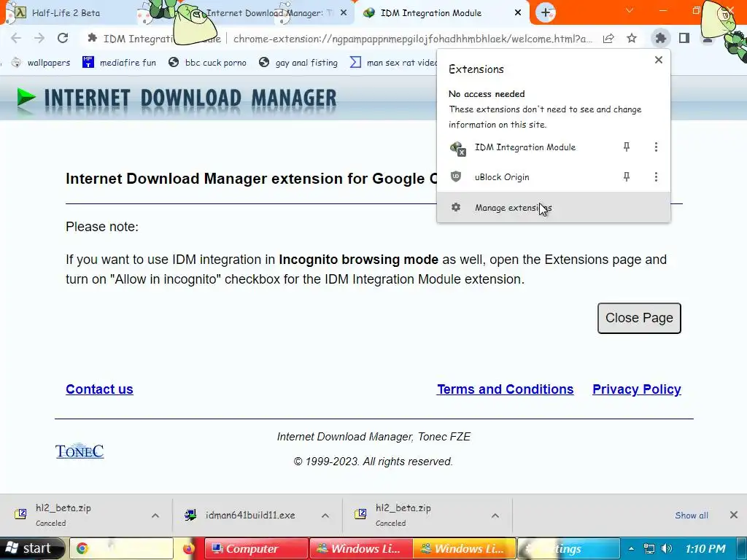Close the Extensions popup
Viewport: 747px width, 560px height.
pyautogui.click(x=659, y=60)
